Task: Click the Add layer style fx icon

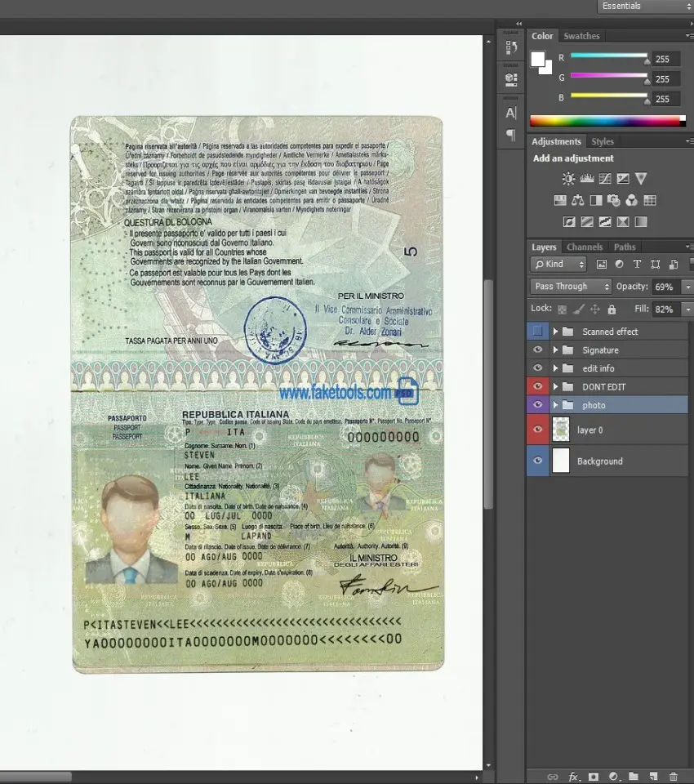Action: point(573,777)
